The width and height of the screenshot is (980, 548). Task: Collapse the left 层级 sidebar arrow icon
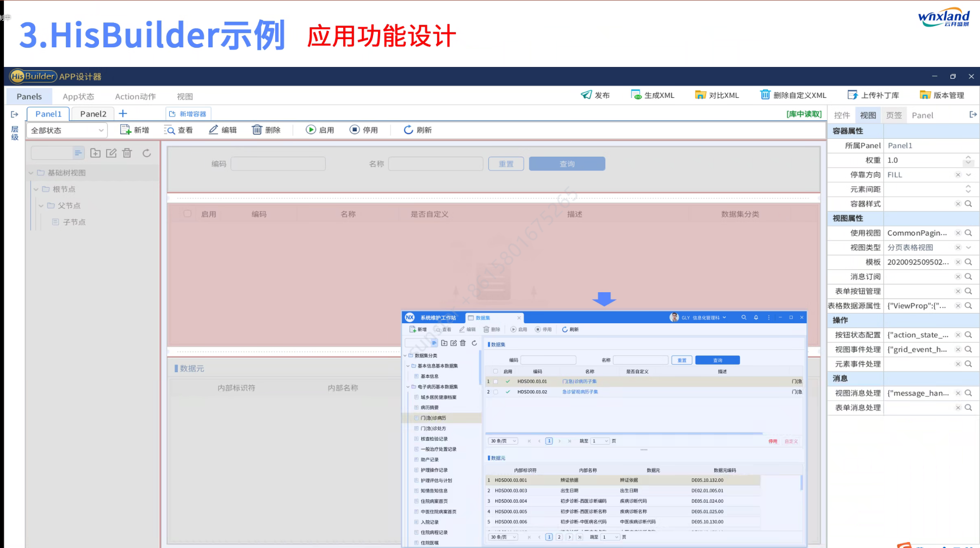(x=15, y=114)
